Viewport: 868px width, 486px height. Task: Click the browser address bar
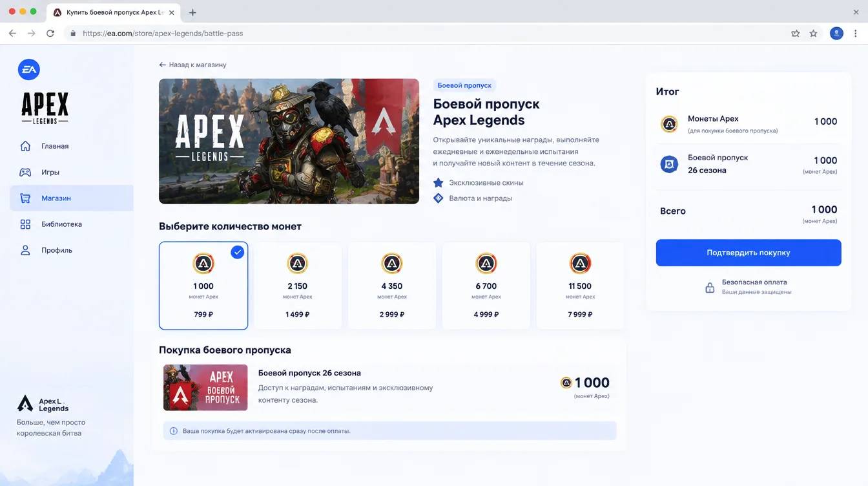point(426,33)
